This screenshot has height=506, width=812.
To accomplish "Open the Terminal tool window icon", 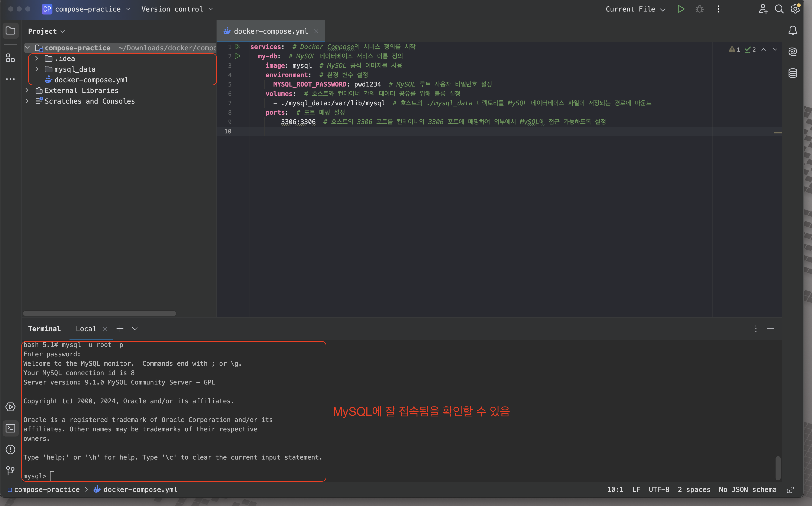I will 10,428.
